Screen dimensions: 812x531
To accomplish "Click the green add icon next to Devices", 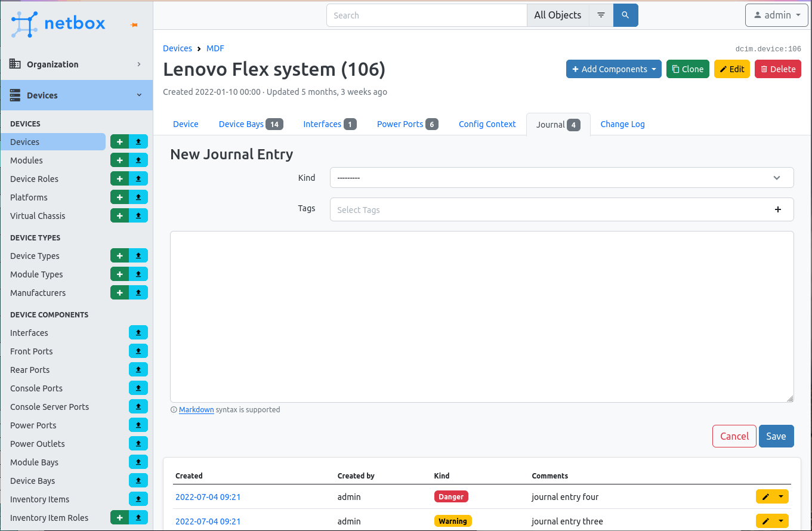I will (x=119, y=141).
